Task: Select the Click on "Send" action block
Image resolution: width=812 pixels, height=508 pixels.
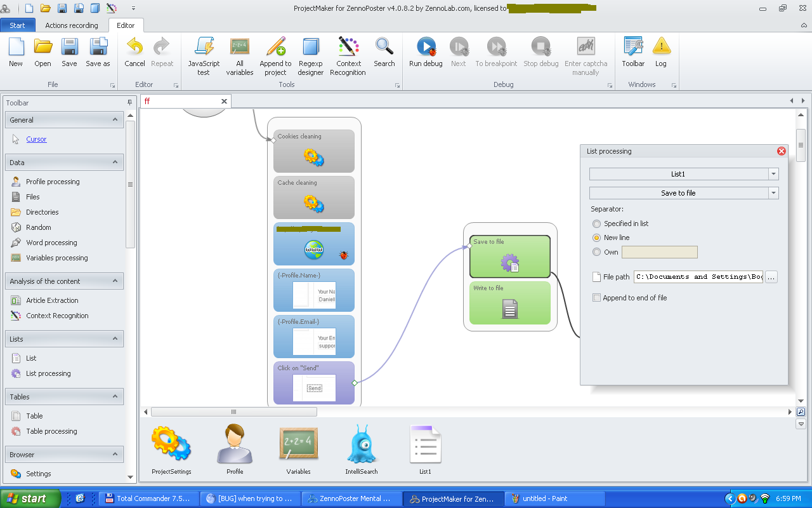Action: (314, 383)
